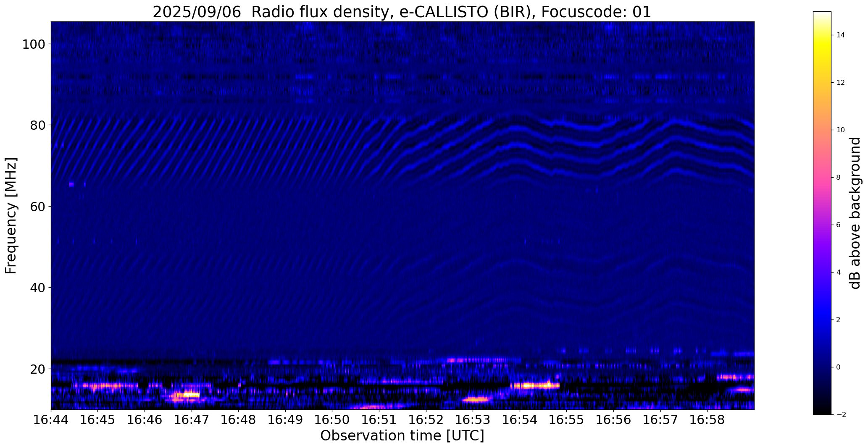Click the 16:52 time tick label
This screenshot has height=448, width=868.
tap(426, 419)
